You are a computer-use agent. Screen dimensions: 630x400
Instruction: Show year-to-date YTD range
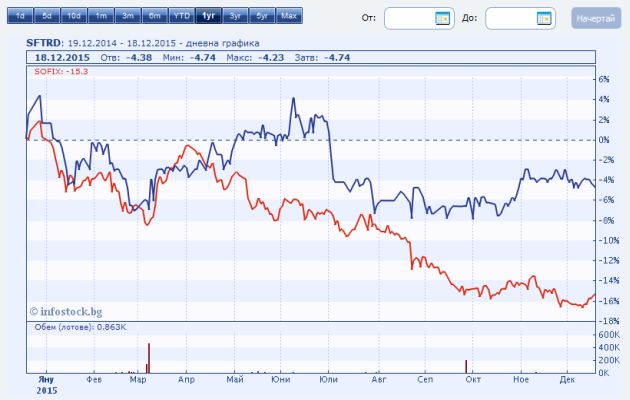pyautogui.click(x=182, y=16)
